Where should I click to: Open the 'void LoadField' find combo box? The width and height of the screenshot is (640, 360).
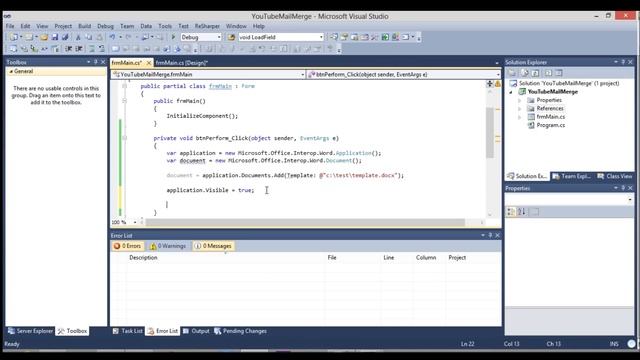point(321,37)
